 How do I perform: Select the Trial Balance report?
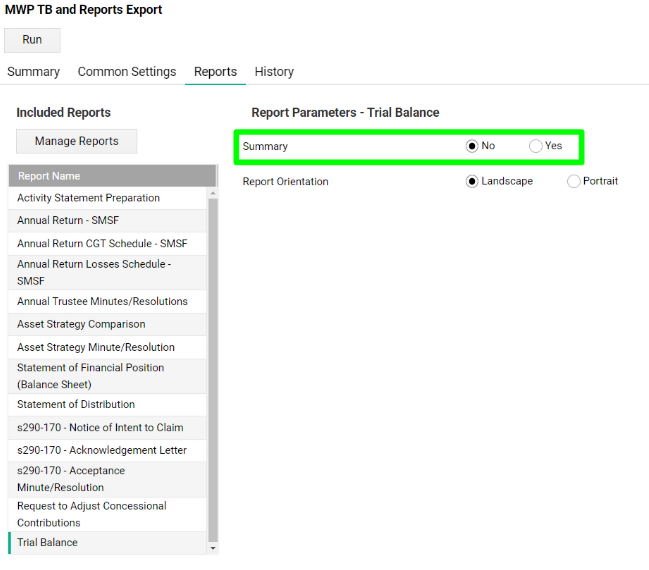[x=47, y=543]
